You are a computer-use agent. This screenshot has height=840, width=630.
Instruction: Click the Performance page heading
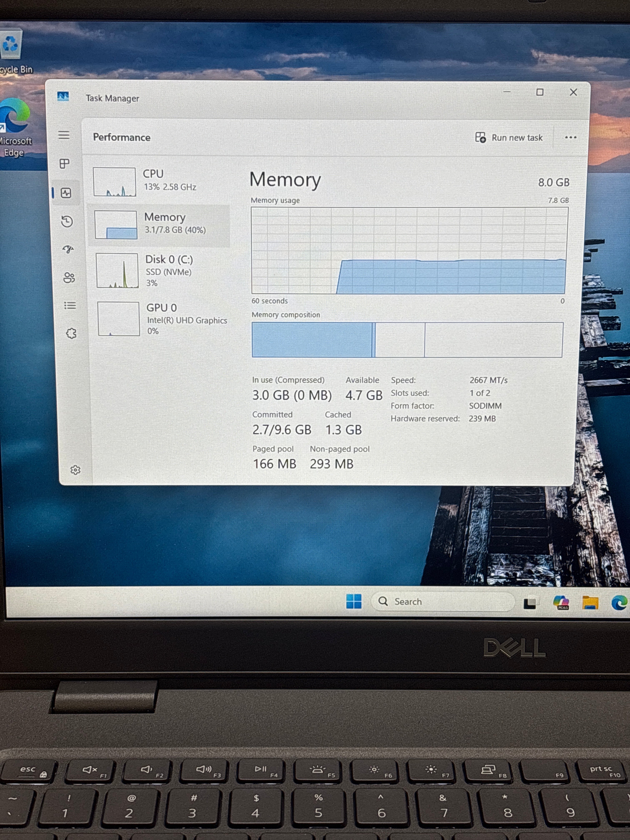[121, 137]
